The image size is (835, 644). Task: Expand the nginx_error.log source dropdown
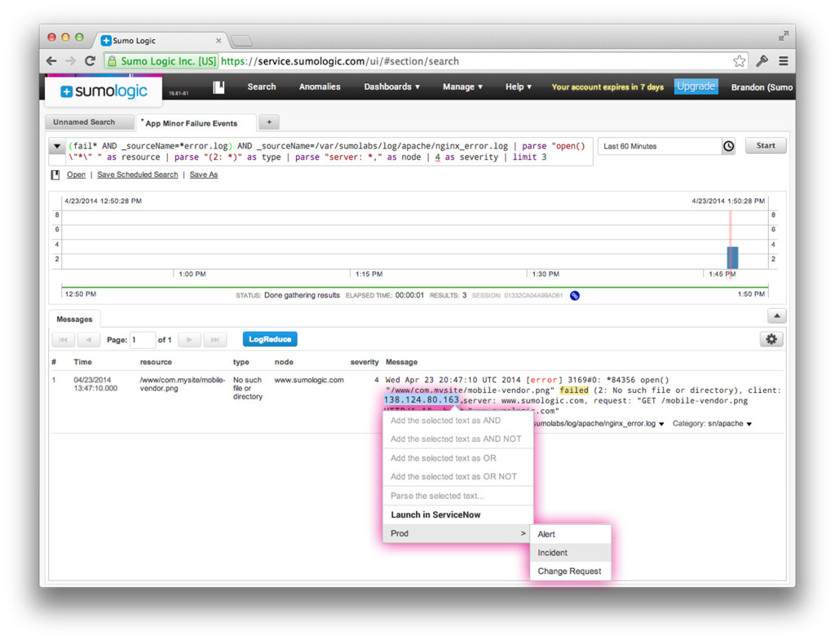[x=661, y=424]
